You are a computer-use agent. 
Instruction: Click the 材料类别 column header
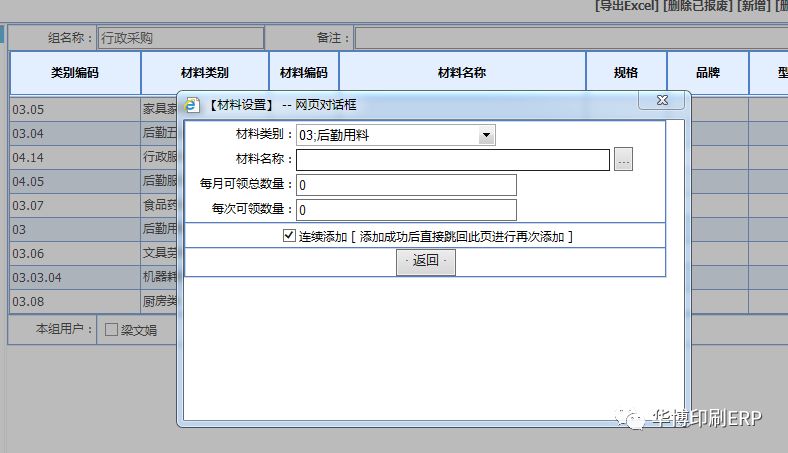[205, 73]
